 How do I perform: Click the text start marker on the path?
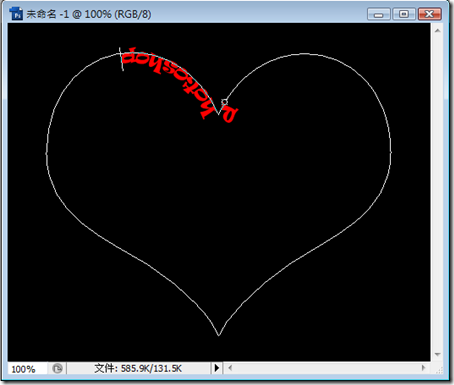click(x=121, y=59)
